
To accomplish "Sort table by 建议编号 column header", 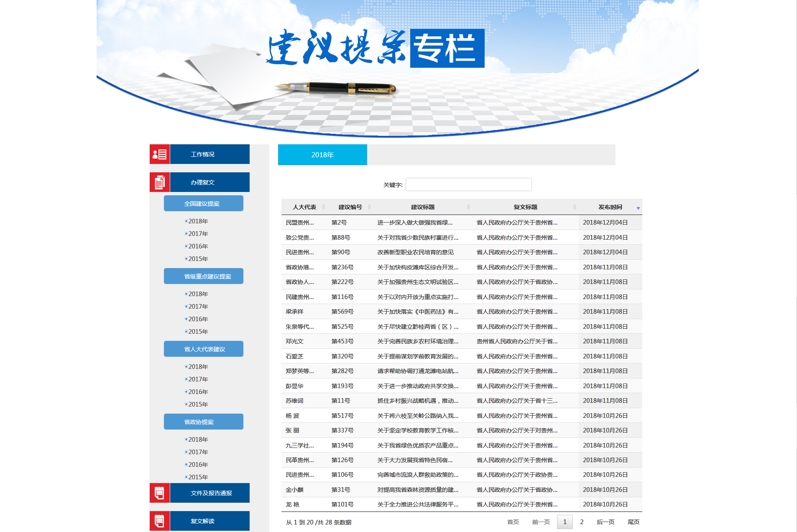I will [x=350, y=207].
